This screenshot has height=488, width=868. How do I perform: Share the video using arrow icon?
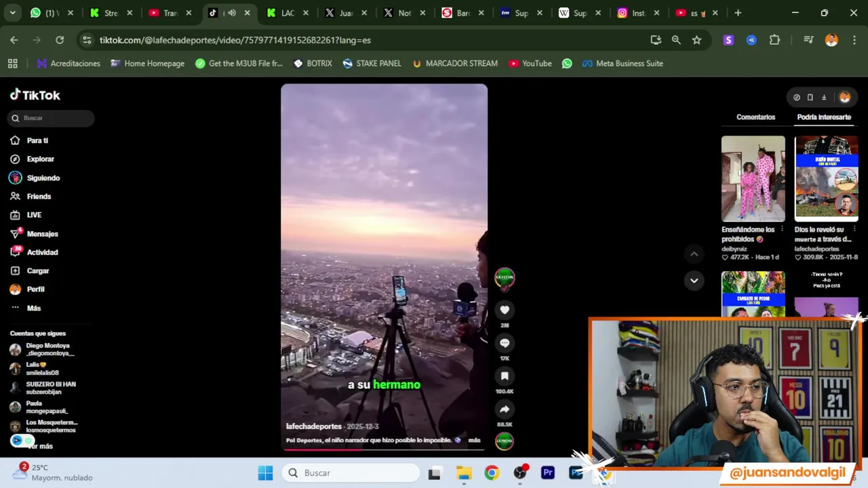point(505,409)
